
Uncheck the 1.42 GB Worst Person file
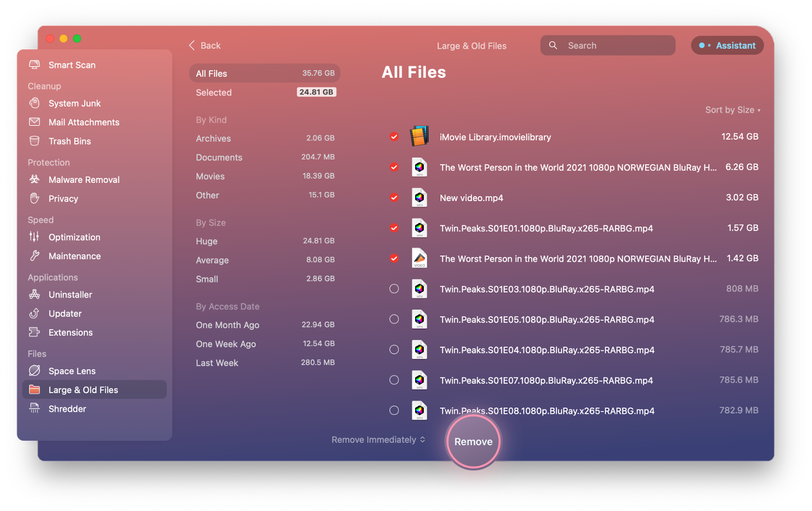click(x=394, y=259)
